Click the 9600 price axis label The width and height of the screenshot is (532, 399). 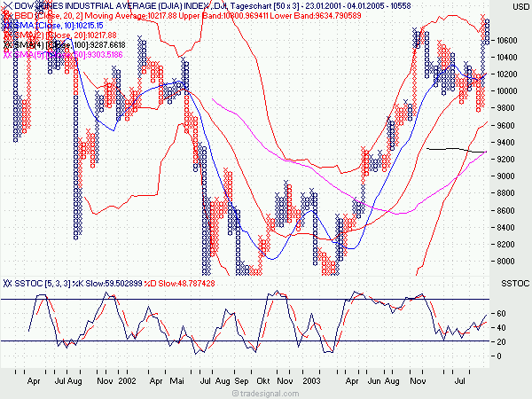click(x=505, y=126)
